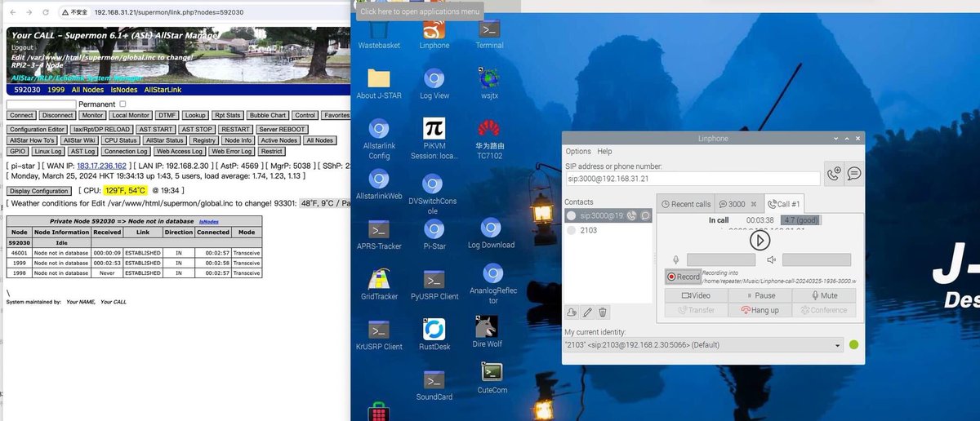Open the Linphone Help menu
Viewport: 980px width, 421px height.
point(604,151)
